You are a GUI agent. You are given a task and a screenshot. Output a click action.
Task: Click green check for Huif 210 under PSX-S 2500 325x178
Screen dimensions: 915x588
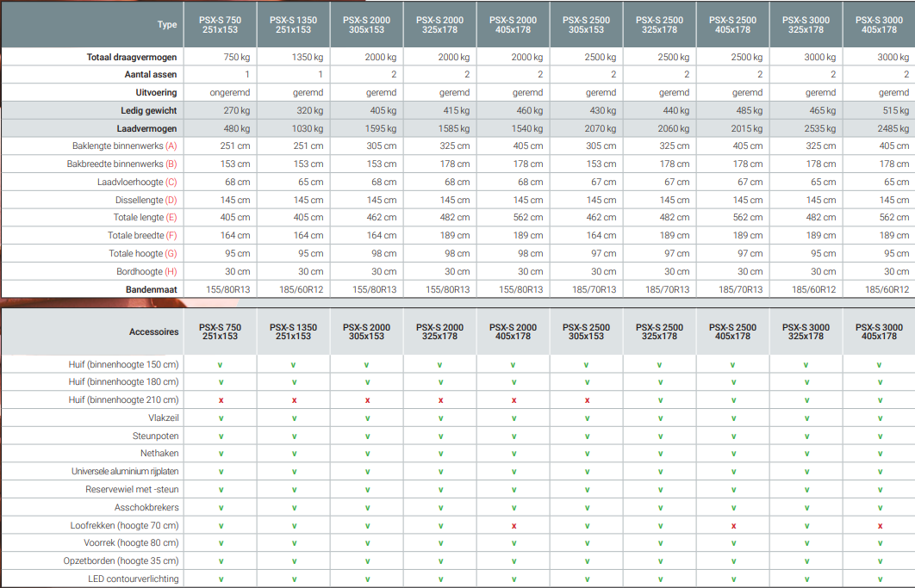(x=661, y=400)
